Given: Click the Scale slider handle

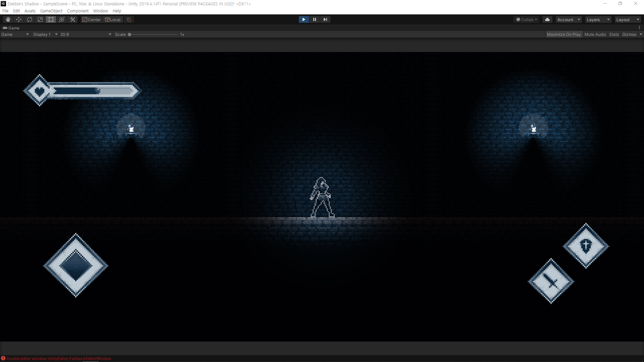Looking at the screenshot, I should tap(129, 35).
